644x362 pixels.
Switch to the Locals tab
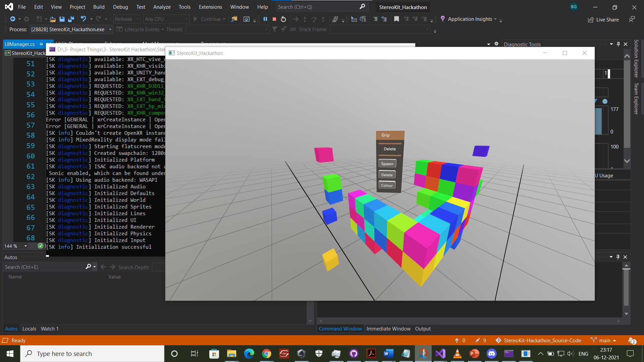pyautogui.click(x=29, y=329)
